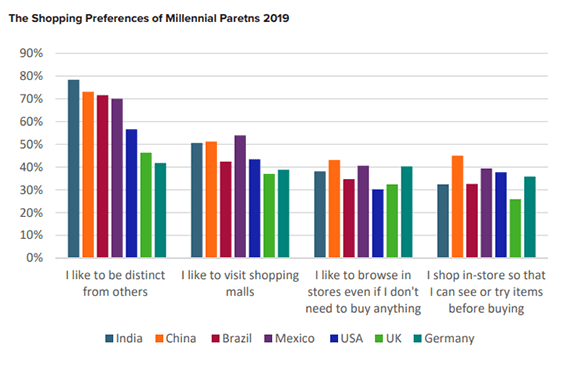Screen dimensions: 584x367
Task: Click Mexico bar in shopping malls group
Action: click(240, 196)
